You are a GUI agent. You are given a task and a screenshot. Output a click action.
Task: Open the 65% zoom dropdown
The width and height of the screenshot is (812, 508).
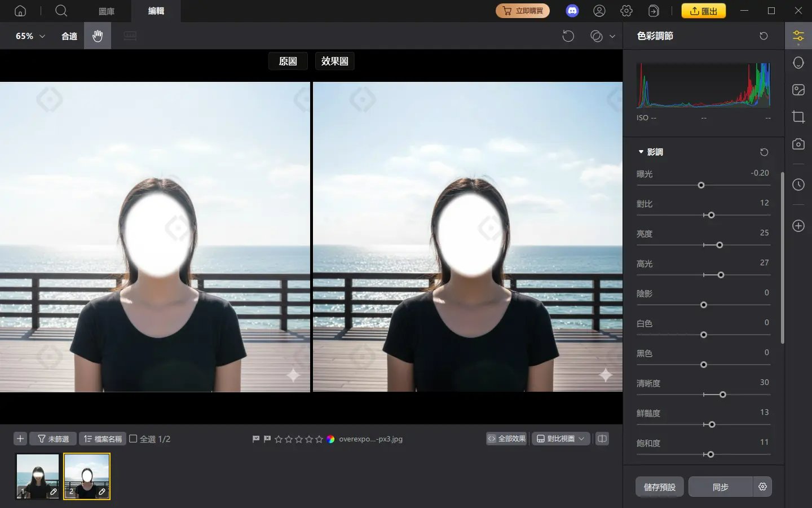pyautogui.click(x=30, y=36)
